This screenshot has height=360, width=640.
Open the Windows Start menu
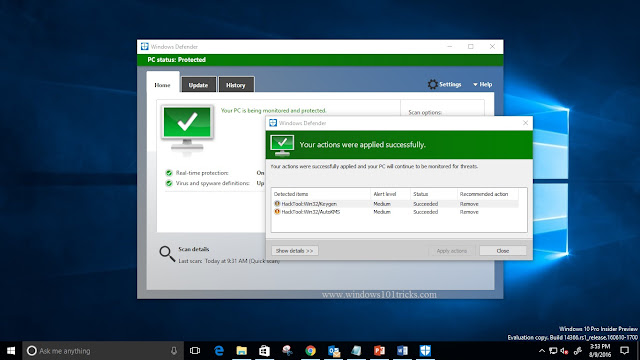[x=11, y=351]
